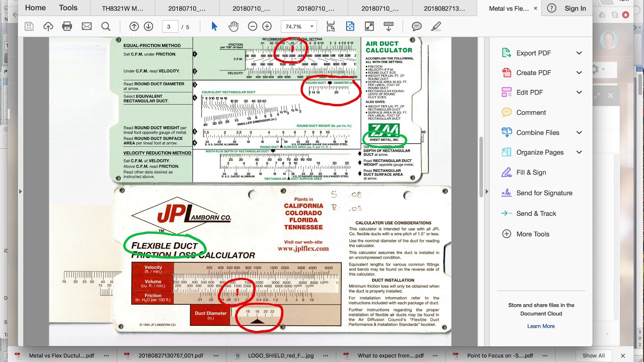644x362 pixels.
Task: Collapse the right tools pane arrow
Action: pyautogui.click(x=487, y=192)
